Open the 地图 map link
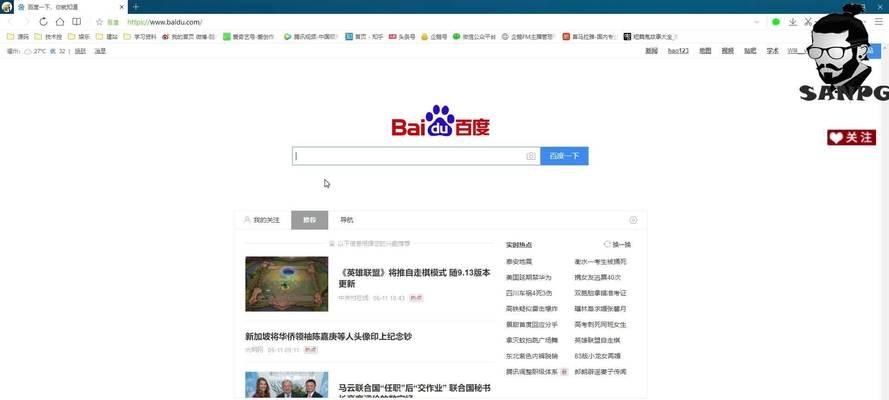Screen dimensions: 889x400 [705, 51]
